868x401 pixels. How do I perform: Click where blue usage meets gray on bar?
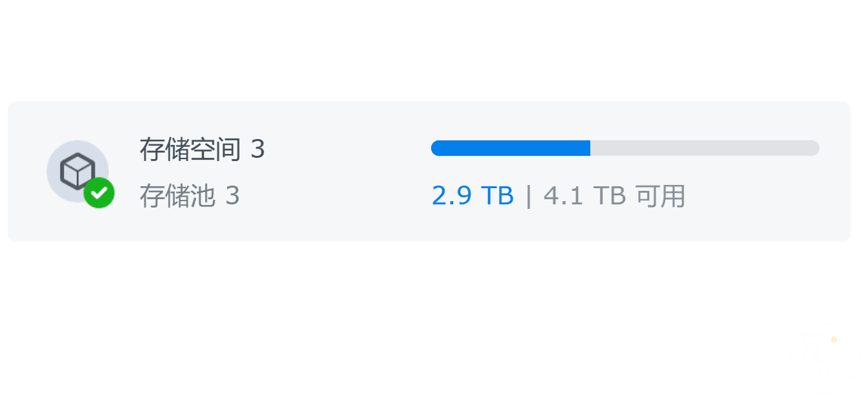click(590, 148)
